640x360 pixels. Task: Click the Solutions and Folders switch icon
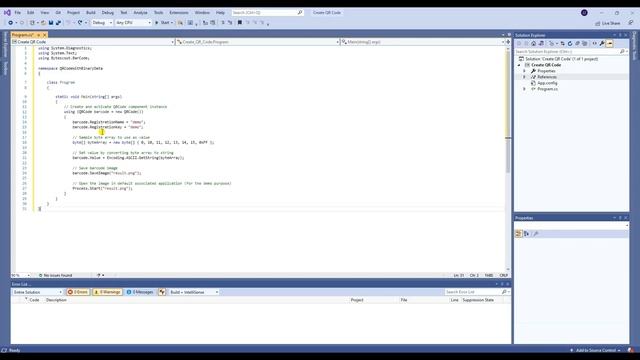(x=541, y=43)
